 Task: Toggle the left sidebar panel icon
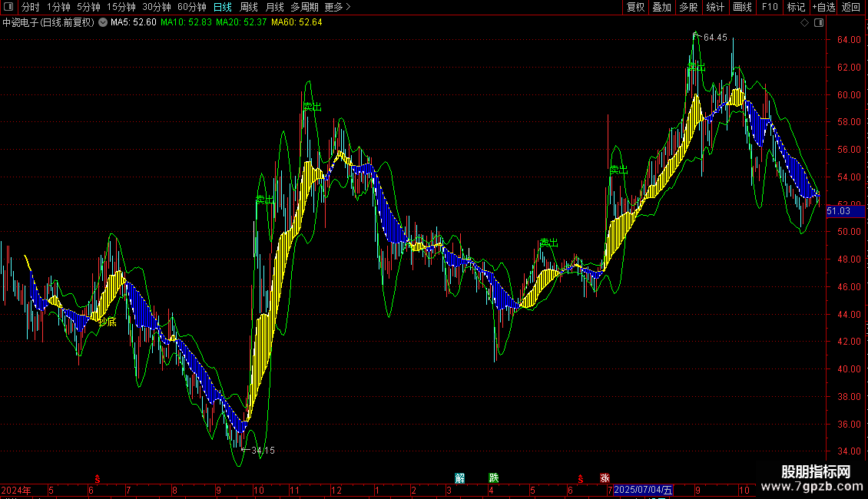pos(8,7)
